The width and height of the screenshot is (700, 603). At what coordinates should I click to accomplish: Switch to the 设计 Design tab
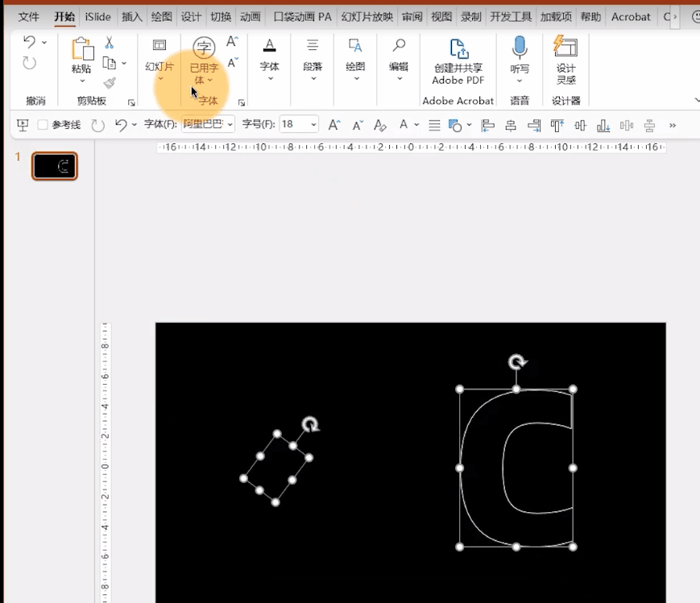(x=191, y=17)
